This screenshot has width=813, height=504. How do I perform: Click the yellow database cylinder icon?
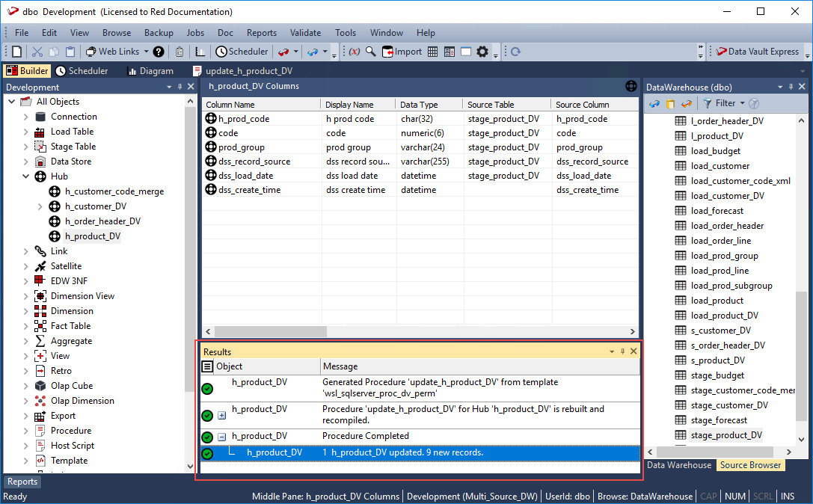pyautogui.click(x=670, y=103)
